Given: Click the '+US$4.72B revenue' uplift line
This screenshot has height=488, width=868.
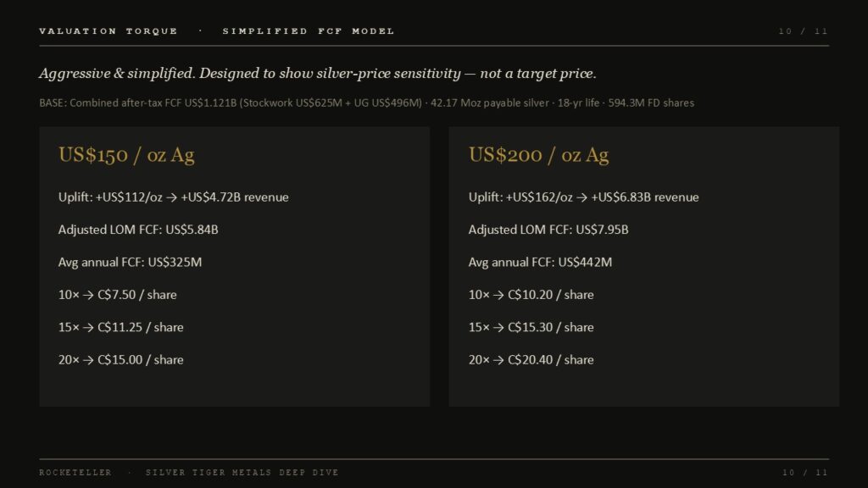Looking at the screenshot, I should [x=173, y=197].
